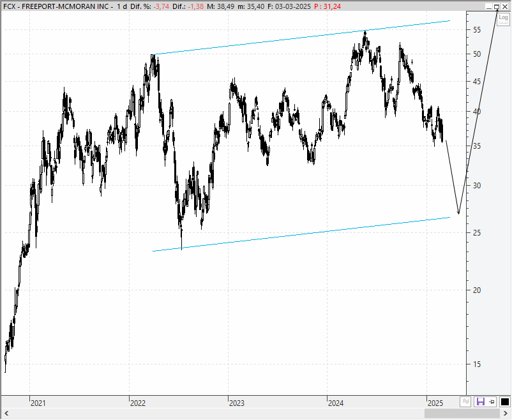Click the '1 d' timeframe label
The width and height of the screenshot is (512, 420).
tap(122, 6)
